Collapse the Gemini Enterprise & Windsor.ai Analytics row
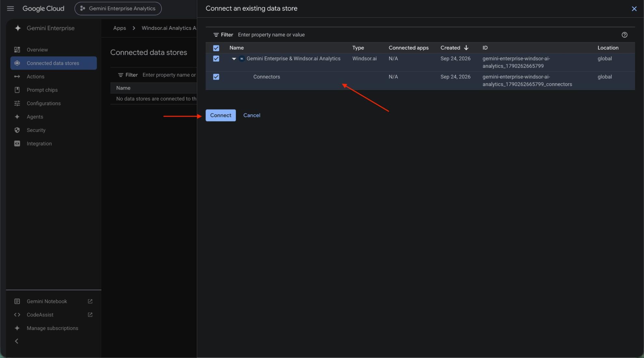644x358 pixels. tap(234, 59)
